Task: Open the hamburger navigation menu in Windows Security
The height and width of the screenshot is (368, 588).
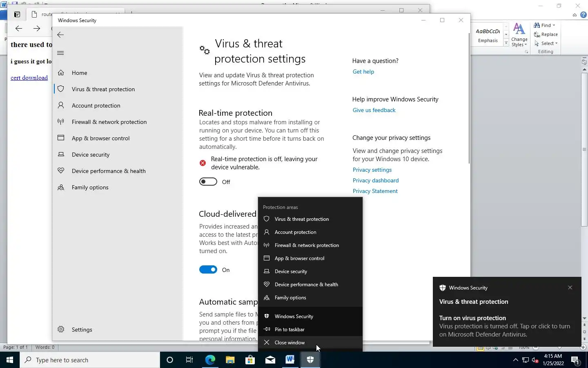Action: coord(60,53)
